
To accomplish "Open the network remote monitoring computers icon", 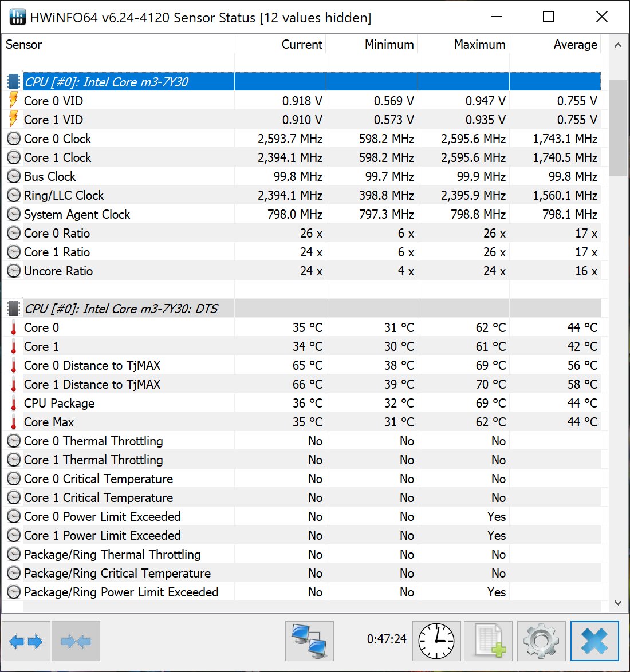I will [309, 641].
